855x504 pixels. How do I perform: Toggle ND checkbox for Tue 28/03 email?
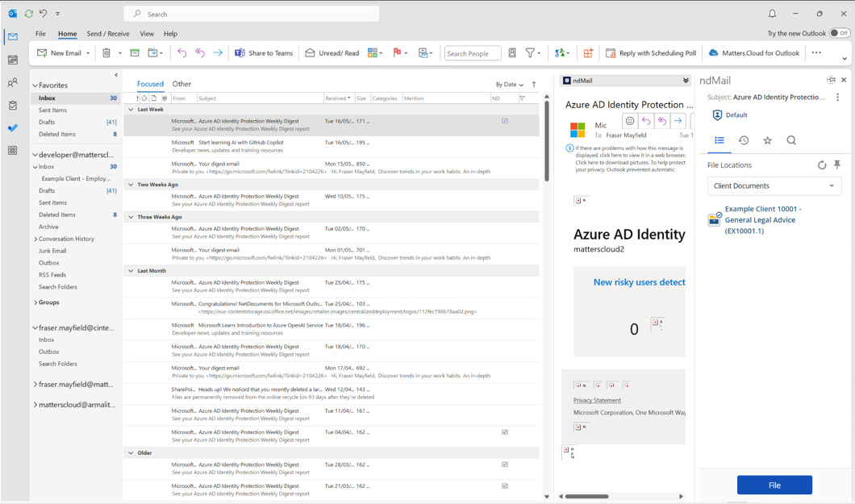pos(505,464)
